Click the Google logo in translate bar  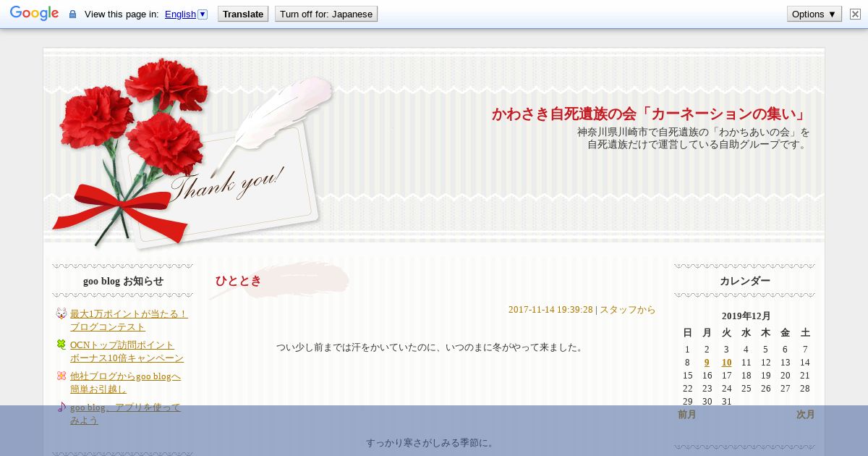[34, 14]
